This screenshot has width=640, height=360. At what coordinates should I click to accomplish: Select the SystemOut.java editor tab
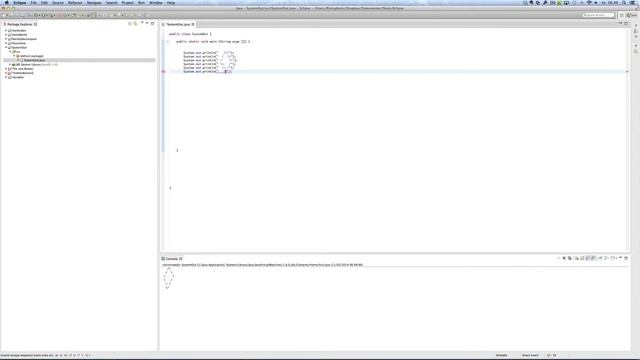178,24
